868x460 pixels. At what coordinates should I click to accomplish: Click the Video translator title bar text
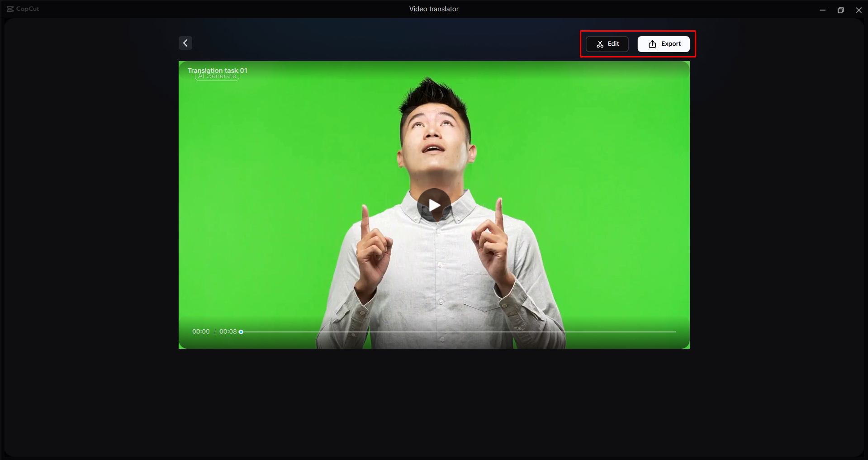pyautogui.click(x=433, y=9)
